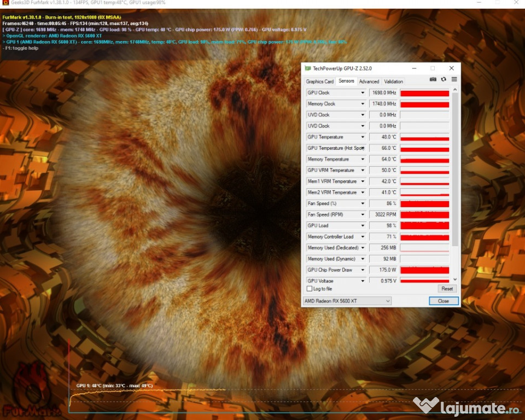Click the OpenGL renderer line in FurMark
The image size is (525, 420).
[x=52, y=36]
